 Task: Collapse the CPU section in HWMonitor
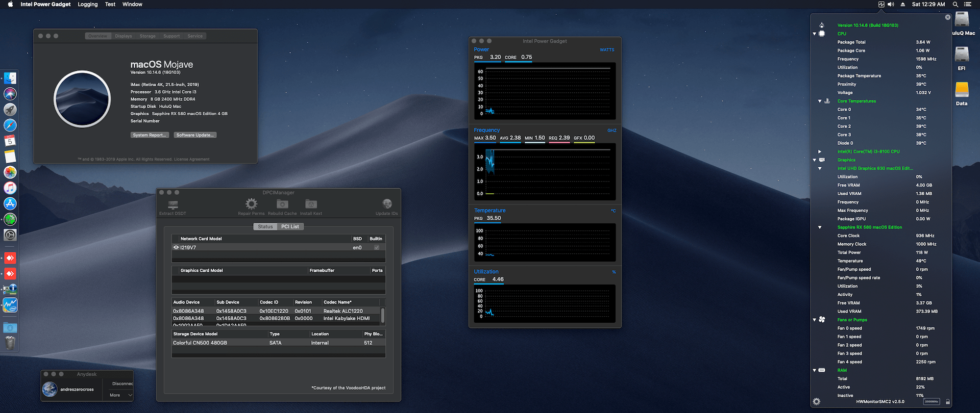click(815, 34)
